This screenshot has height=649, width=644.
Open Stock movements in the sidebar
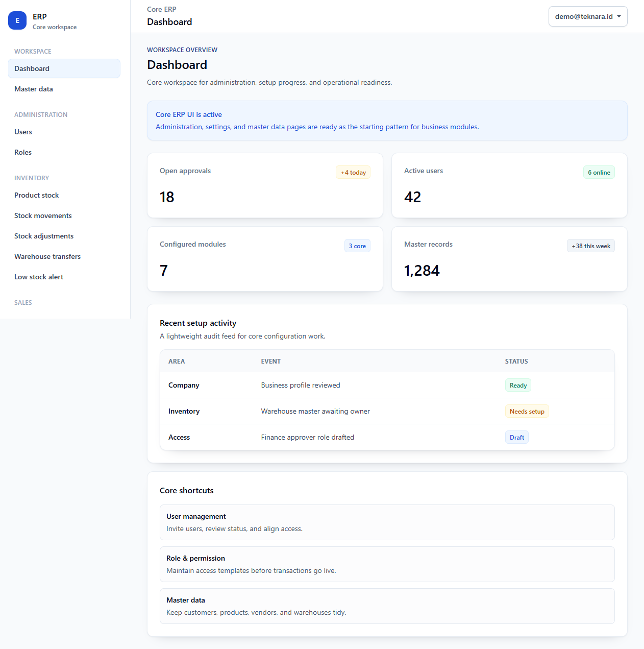pyautogui.click(x=64, y=215)
